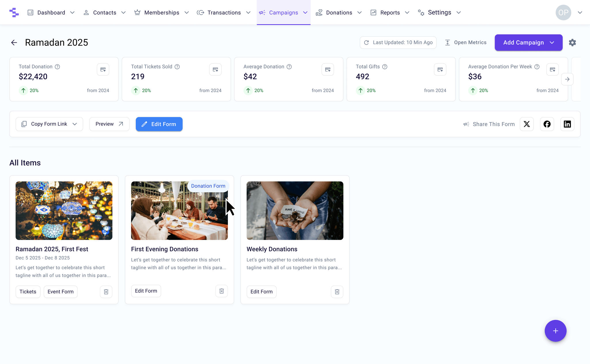The image size is (590, 364).
Task: Expand the Contacts menu chevron
Action: coord(123,13)
